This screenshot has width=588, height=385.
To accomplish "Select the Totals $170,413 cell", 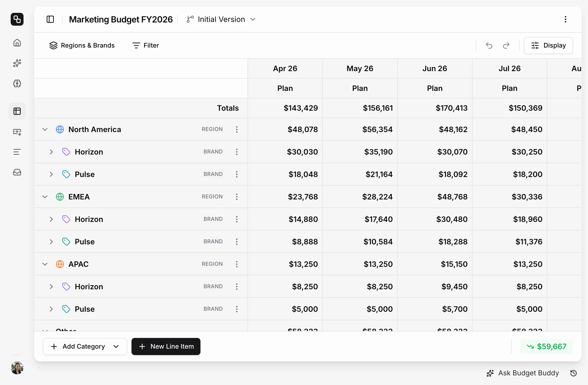I will (435, 108).
